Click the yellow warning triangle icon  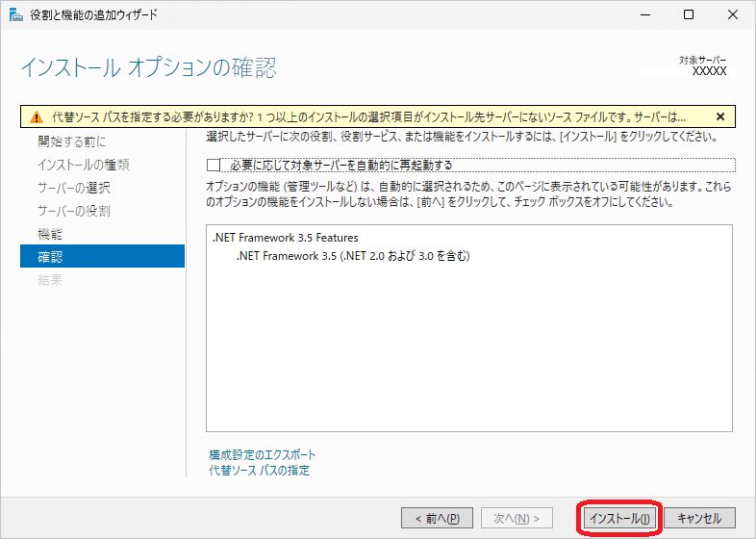click(x=36, y=117)
